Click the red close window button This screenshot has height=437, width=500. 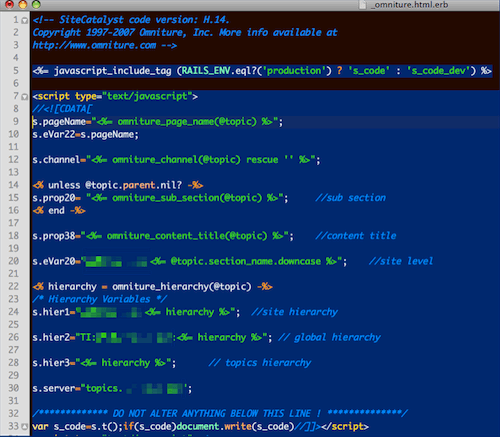tap(9, 4)
